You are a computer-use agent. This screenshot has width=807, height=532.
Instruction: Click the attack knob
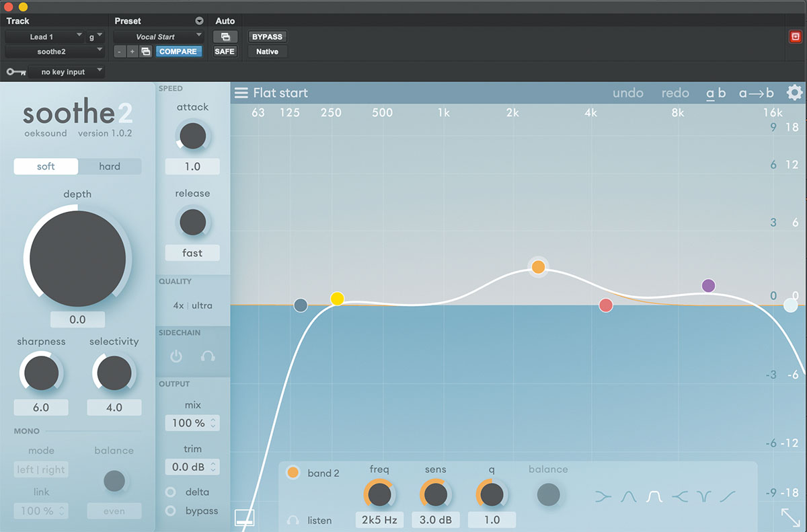coord(192,137)
